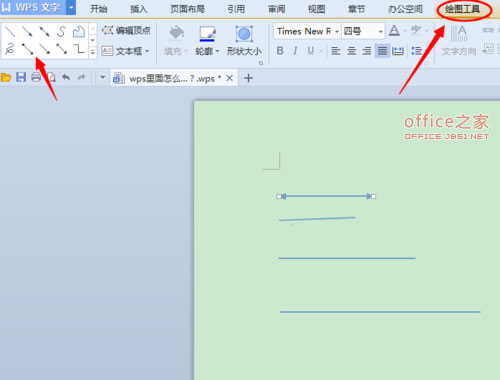
Task: Toggle Underline formatting
Action: point(311,51)
